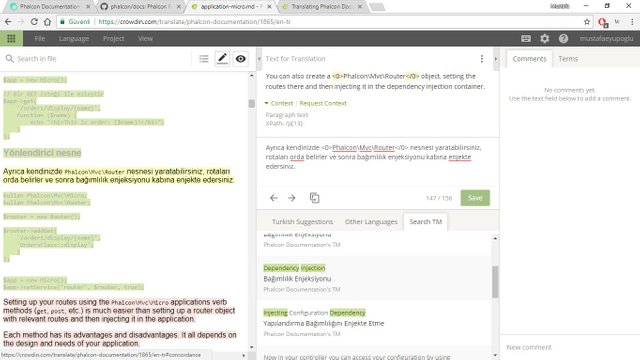
Task: Select the Yönlendirici nesne heading string
Action: (42, 153)
